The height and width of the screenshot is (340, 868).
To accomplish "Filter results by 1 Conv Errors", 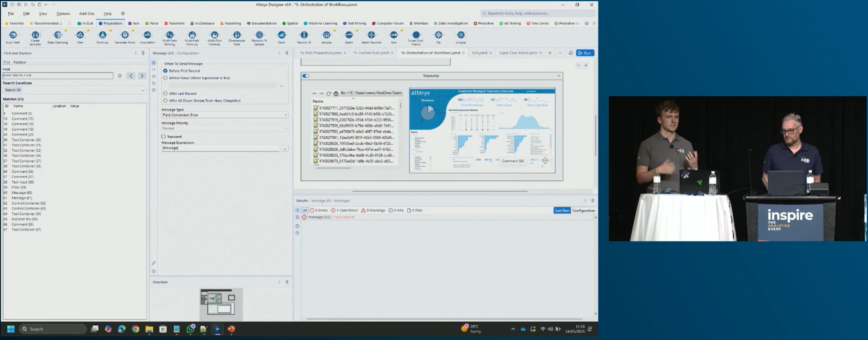I will [x=344, y=210].
